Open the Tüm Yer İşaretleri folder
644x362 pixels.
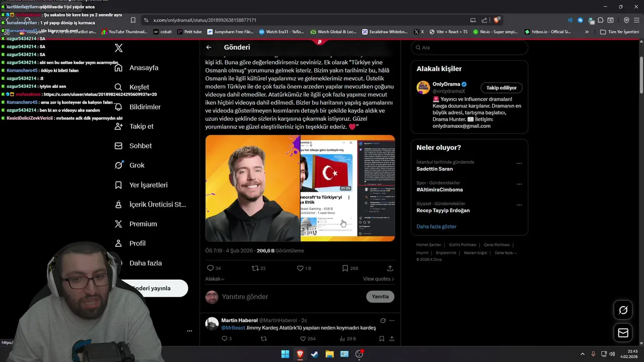click(620, 32)
